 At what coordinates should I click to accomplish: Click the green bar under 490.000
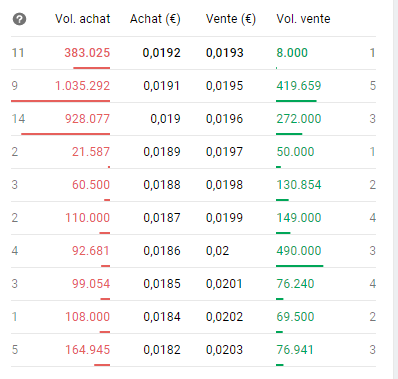click(300, 266)
